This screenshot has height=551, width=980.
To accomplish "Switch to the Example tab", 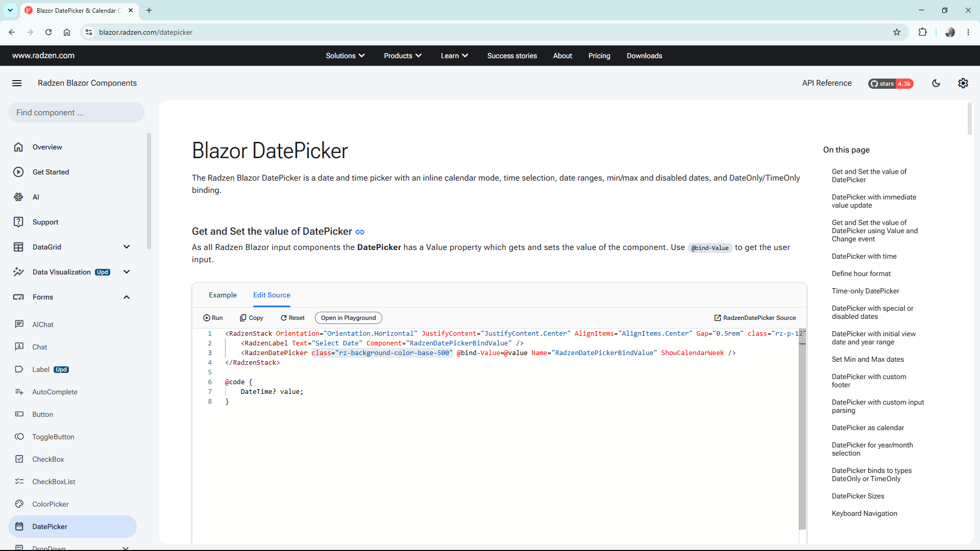I will pos(223,295).
